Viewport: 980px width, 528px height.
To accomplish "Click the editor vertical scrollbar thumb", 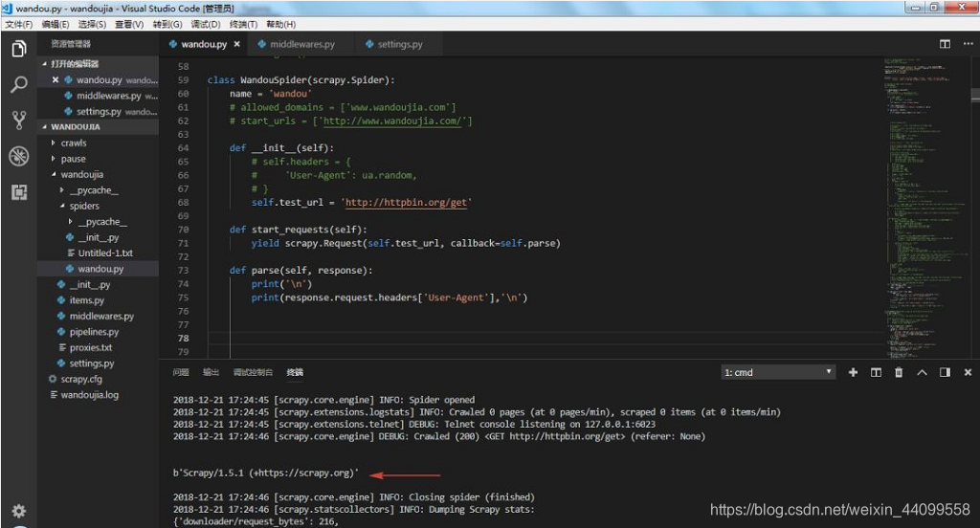I will 975,95.
